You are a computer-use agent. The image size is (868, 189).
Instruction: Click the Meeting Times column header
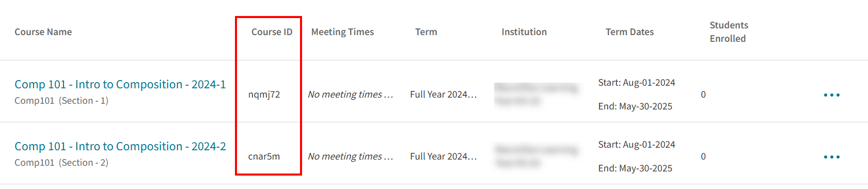pos(342,32)
